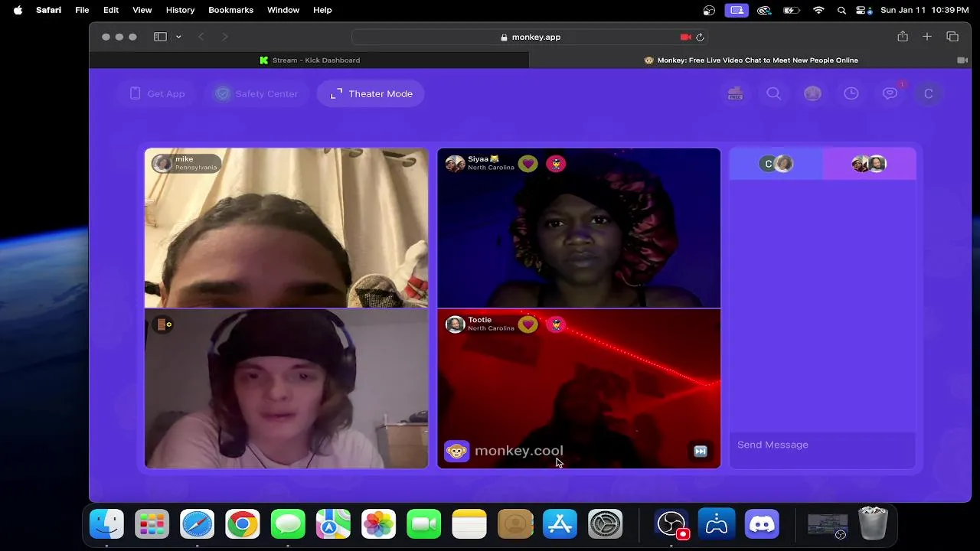Click the red camera-in-use indicator in address bar
Image resolution: width=980 pixels, height=551 pixels.
click(685, 37)
